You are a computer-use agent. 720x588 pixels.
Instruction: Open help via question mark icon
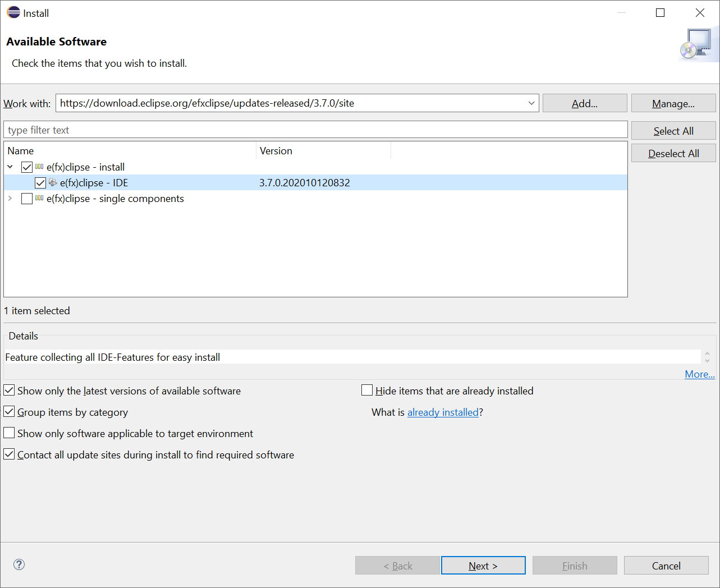click(19, 564)
